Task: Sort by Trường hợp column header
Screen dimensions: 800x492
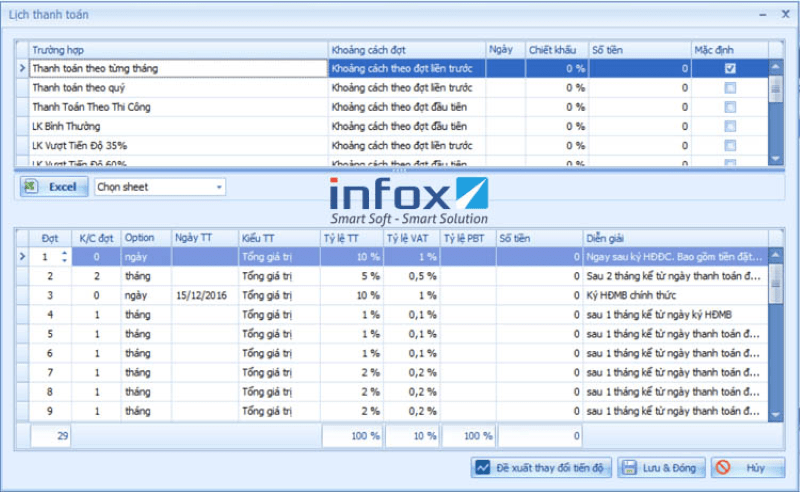Action: (178, 50)
